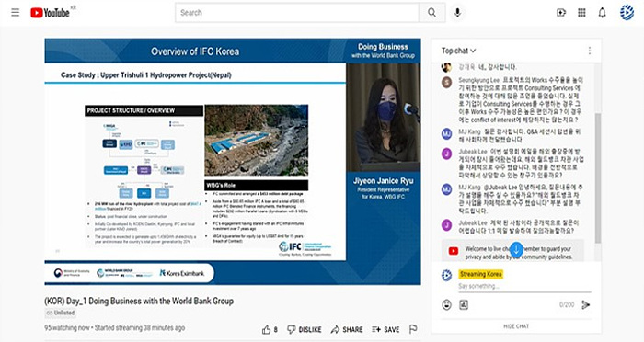Screen dimensions: 644x342
Task: Click Seungkyung Lee's avatar in chat
Action: pyautogui.click(x=446, y=82)
